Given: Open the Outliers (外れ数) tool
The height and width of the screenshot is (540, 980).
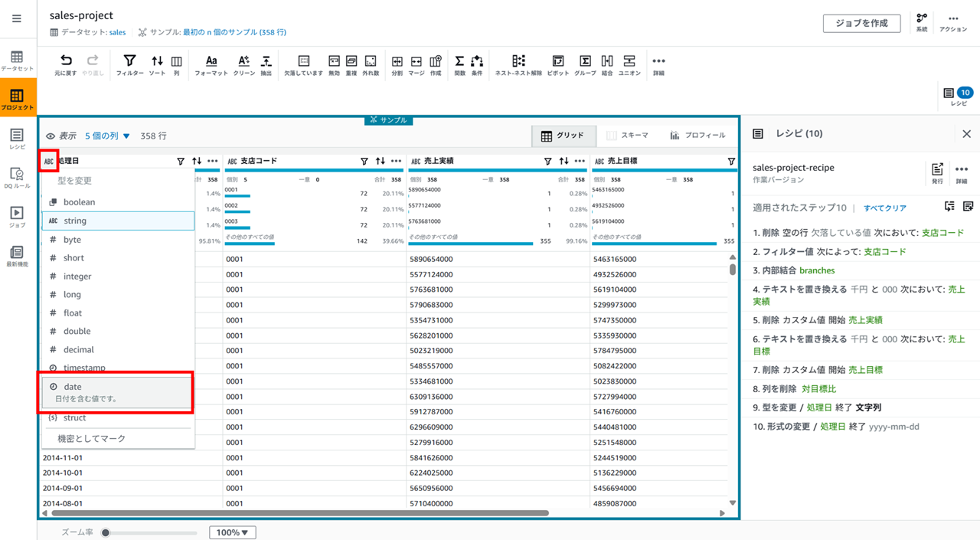Looking at the screenshot, I should [371, 64].
